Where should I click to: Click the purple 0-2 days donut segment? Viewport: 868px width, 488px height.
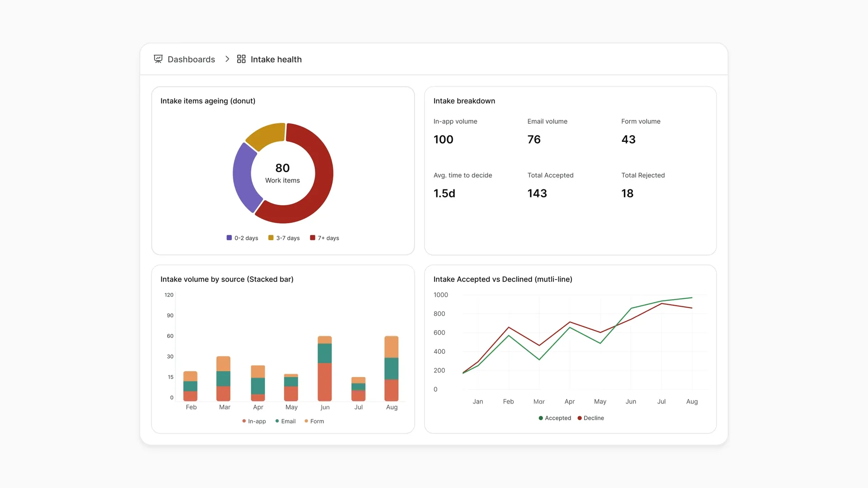(x=242, y=176)
